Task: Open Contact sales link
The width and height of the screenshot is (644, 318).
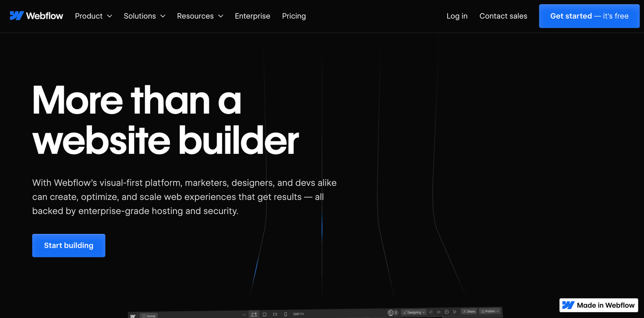Action: tap(503, 16)
